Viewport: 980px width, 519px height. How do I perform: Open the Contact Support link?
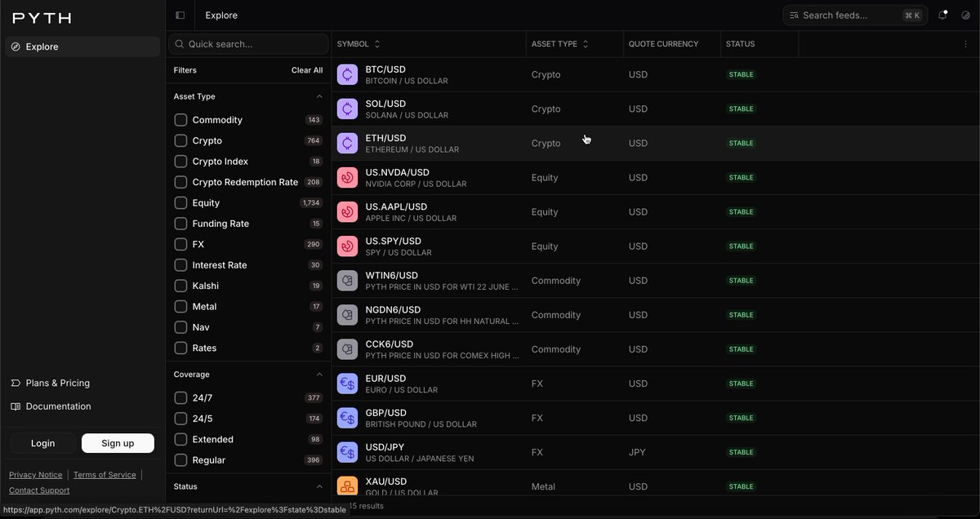(x=39, y=490)
